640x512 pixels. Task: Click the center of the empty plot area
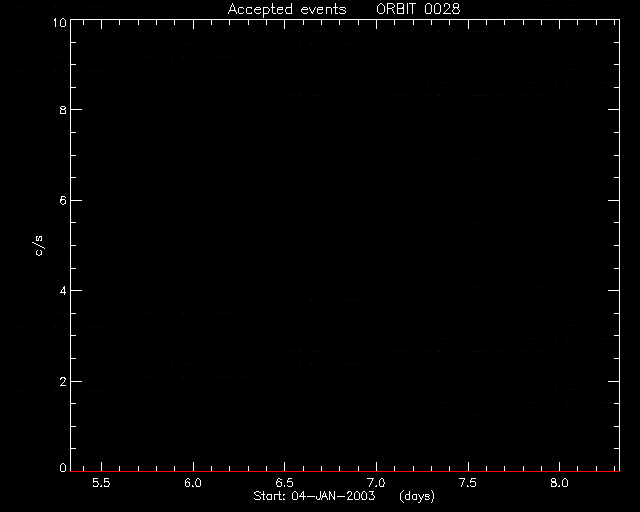click(x=345, y=245)
